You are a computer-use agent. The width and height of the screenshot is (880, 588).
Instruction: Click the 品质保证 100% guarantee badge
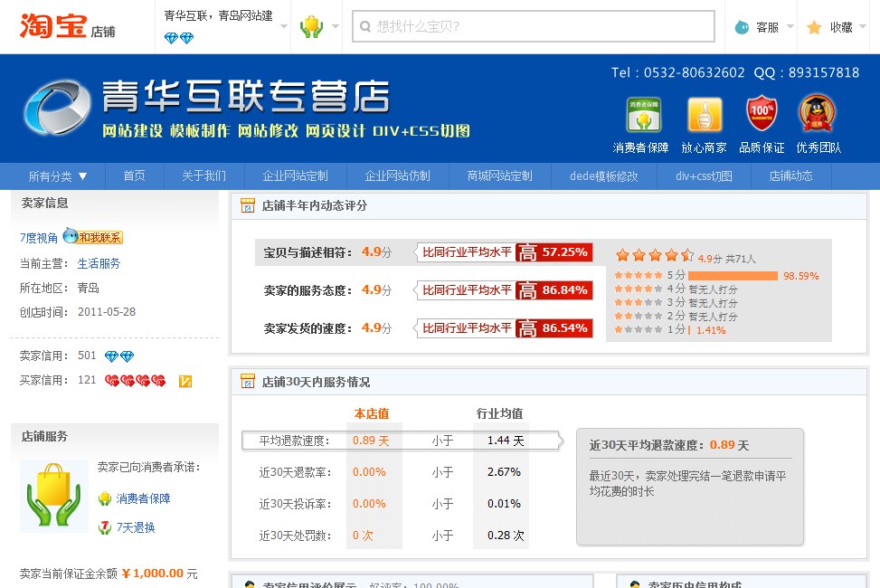(x=762, y=113)
